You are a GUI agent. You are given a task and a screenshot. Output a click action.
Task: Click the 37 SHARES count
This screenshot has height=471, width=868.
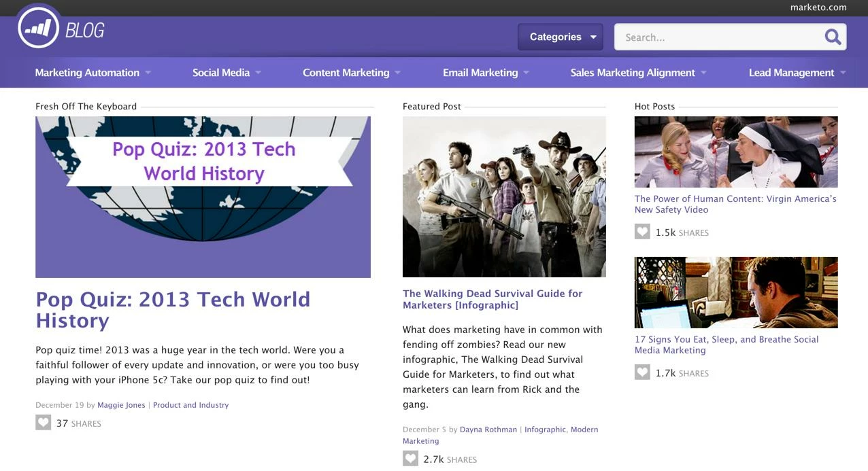(78, 423)
